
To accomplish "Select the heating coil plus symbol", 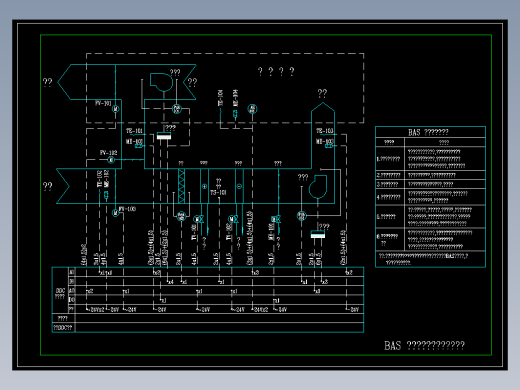I will click(204, 186).
